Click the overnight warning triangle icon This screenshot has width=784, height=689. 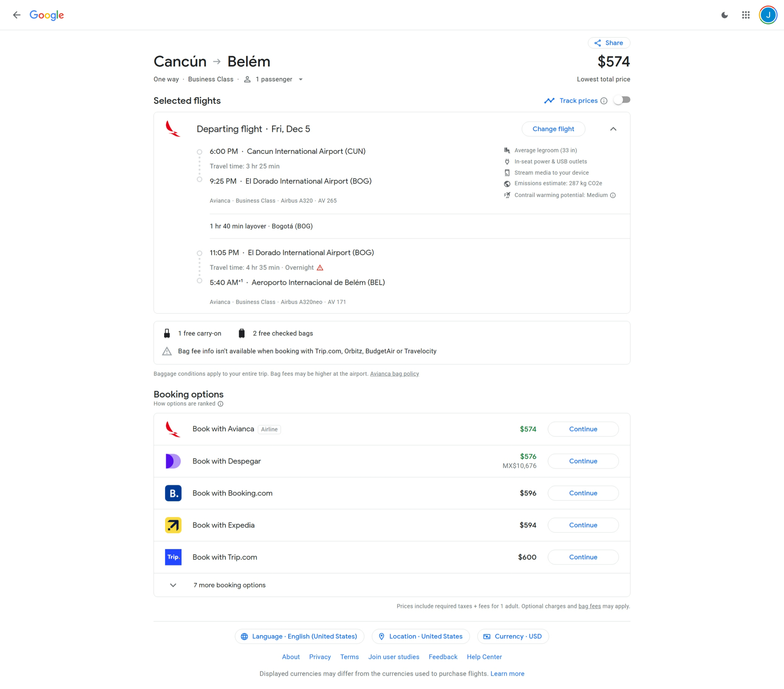pos(320,268)
